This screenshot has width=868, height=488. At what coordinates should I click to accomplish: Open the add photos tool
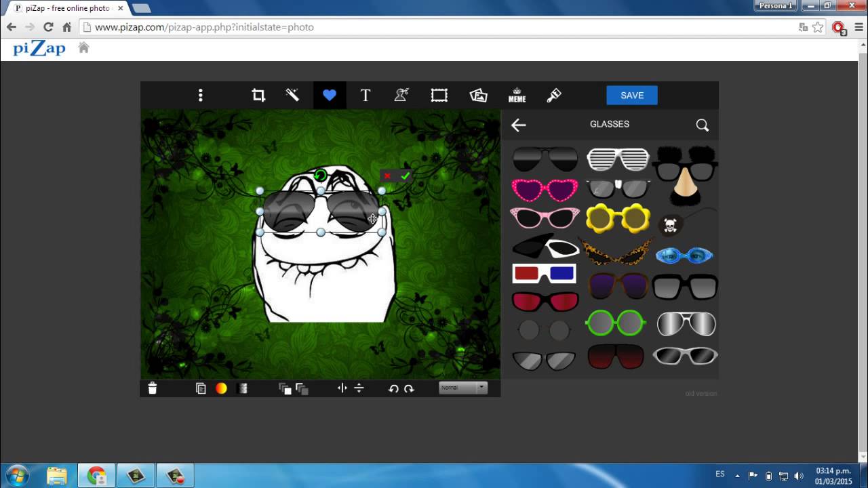coord(479,96)
